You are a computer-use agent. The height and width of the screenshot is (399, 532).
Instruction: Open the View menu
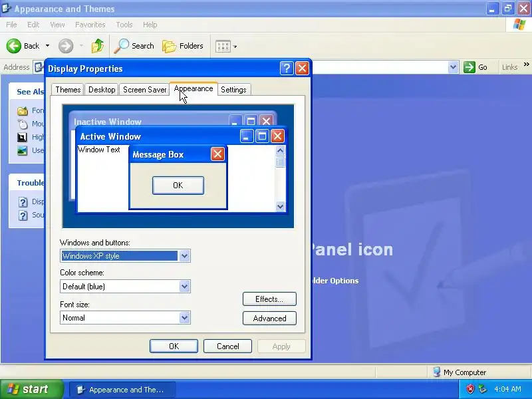coord(57,25)
